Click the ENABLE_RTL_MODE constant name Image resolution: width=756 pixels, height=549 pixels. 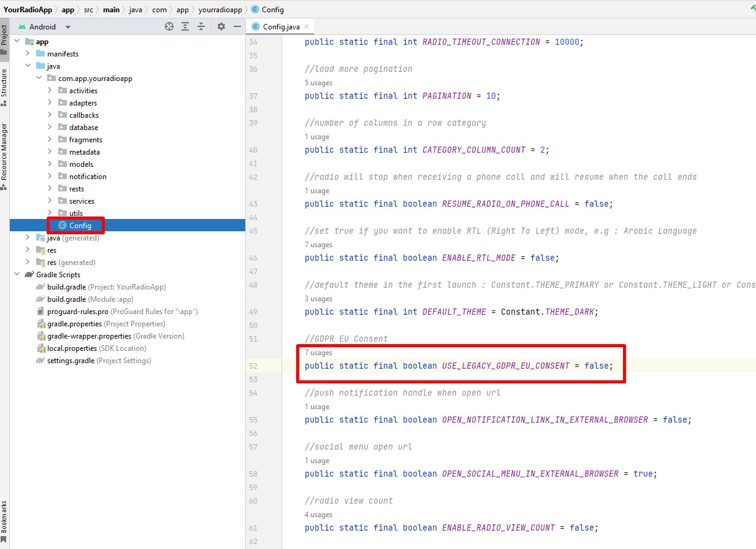coord(479,258)
